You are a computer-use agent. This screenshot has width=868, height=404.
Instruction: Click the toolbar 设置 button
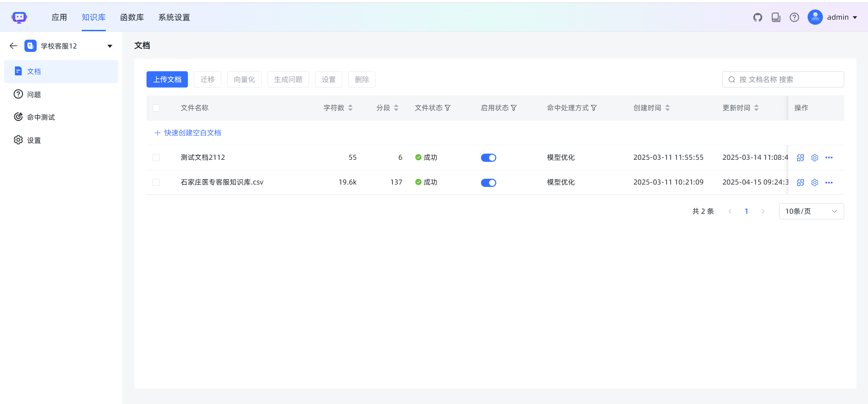[x=328, y=79]
